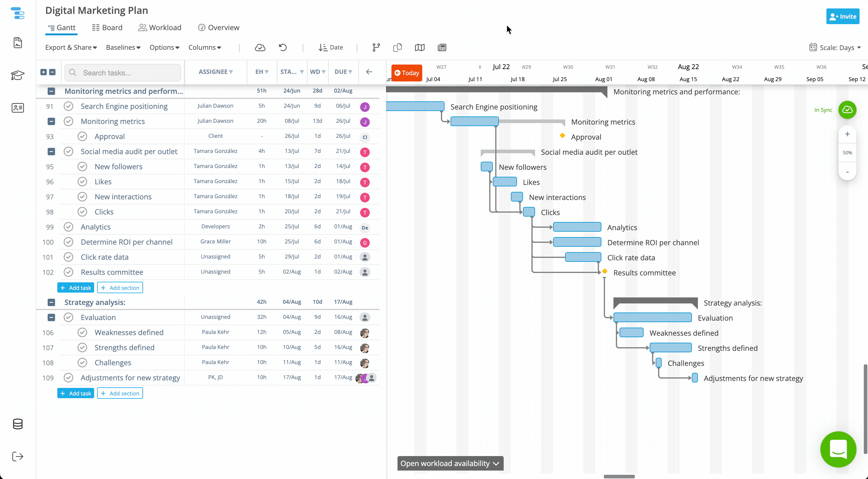
Task: Collapse the Strategy analysis section
Action: (51, 302)
